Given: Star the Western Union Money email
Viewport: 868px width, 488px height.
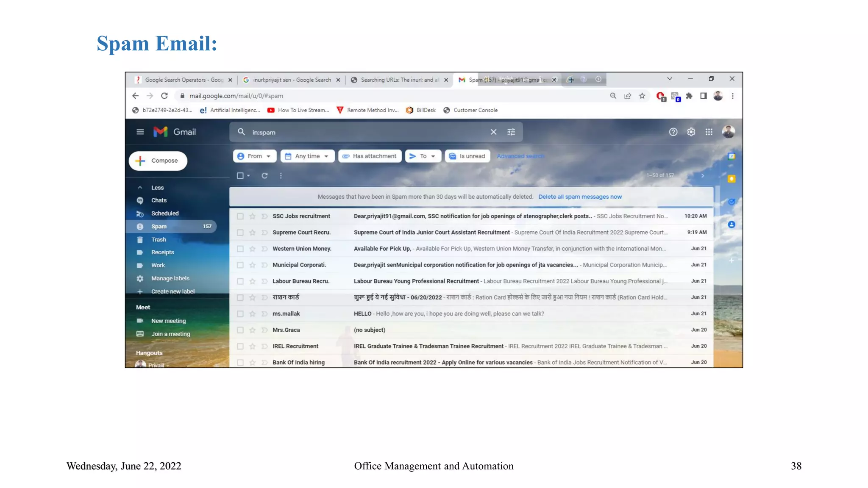Looking at the screenshot, I should (x=252, y=249).
